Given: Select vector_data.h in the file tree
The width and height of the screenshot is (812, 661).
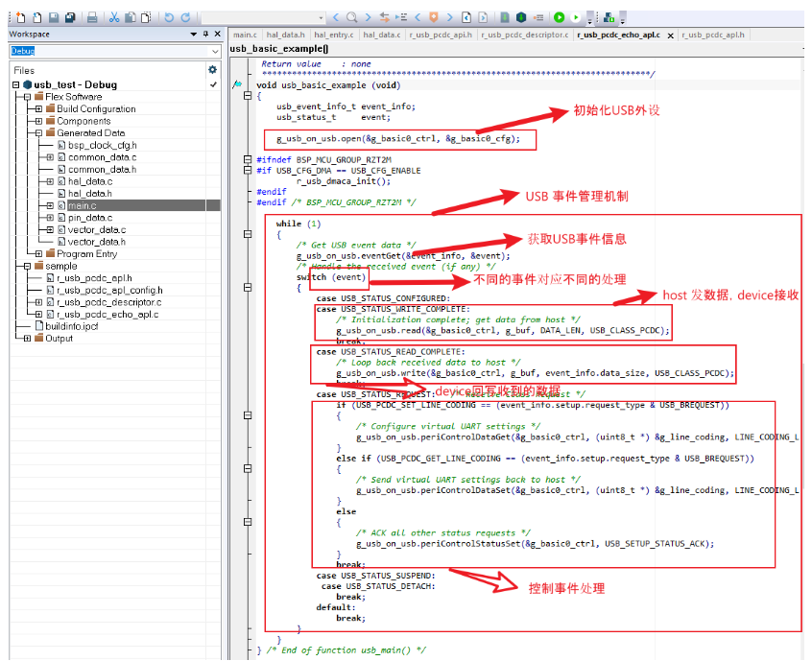Looking at the screenshot, I should [97, 242].
